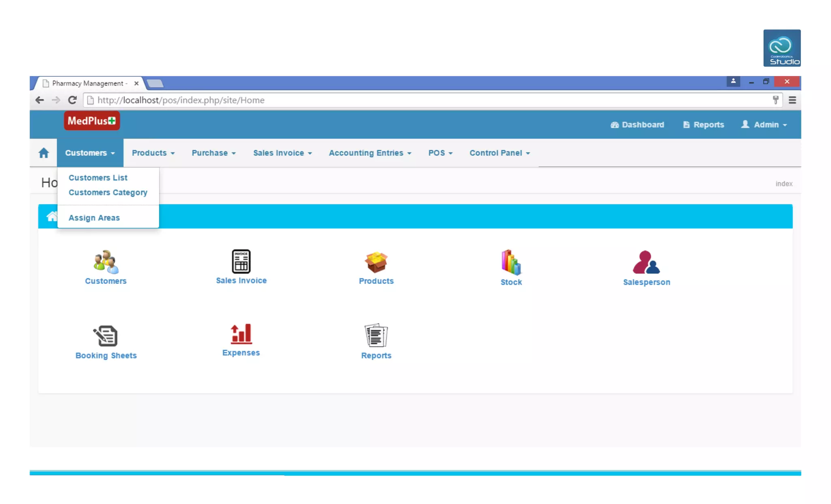Go to home via navbar house icon
The width and height of the screenshot is (831, 504).
point(43,153)
